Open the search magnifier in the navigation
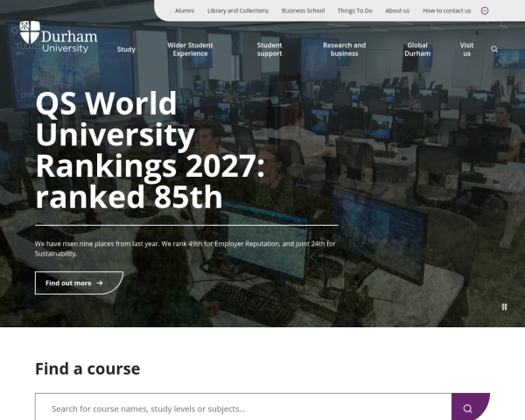This screenshot has width=525, height=420. (494, 49)
